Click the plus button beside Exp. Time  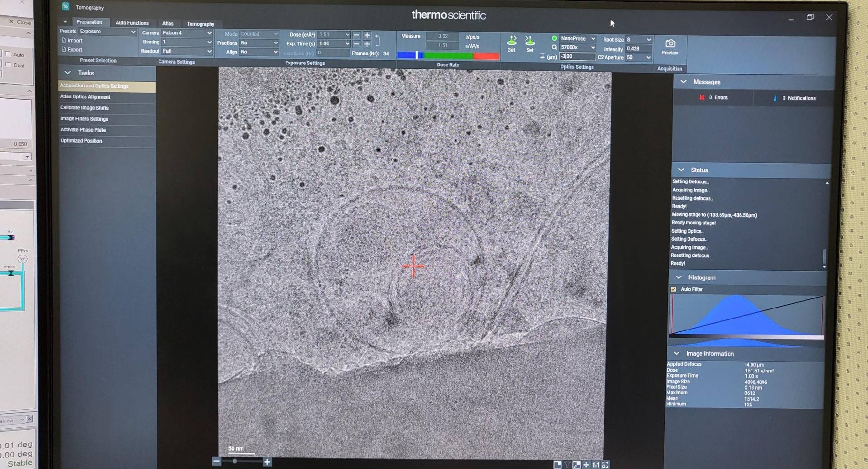coord(367,44)
